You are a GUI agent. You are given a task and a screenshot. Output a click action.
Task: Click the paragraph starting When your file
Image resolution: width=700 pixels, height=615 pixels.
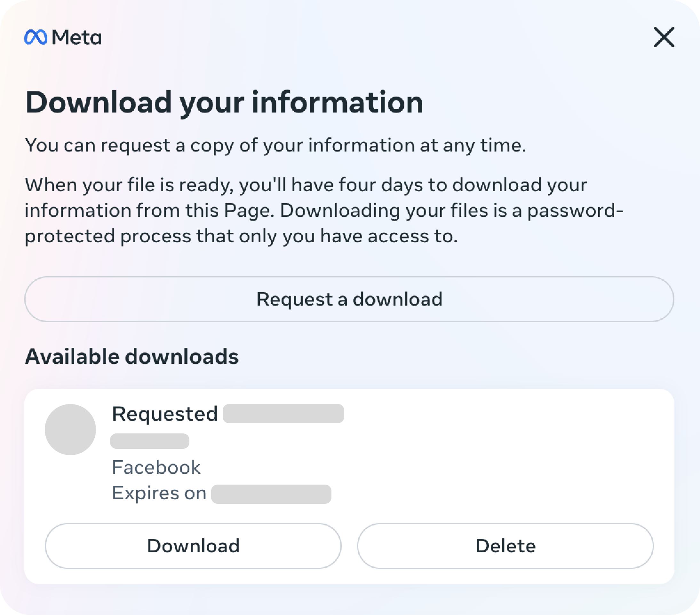point(324,210)
